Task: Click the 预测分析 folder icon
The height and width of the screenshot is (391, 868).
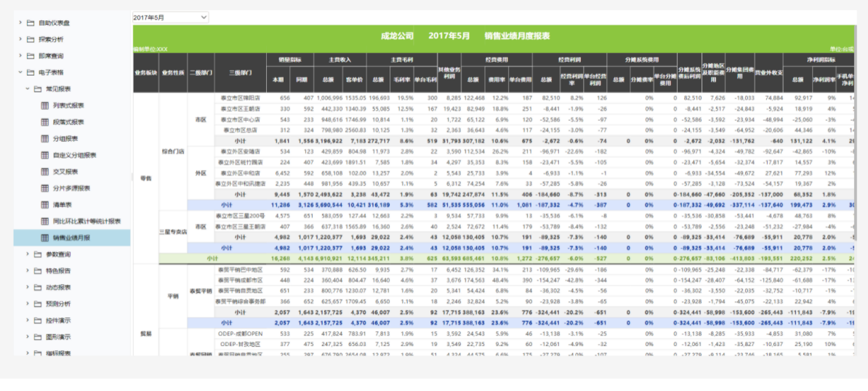Action: [x=37, y=305]
